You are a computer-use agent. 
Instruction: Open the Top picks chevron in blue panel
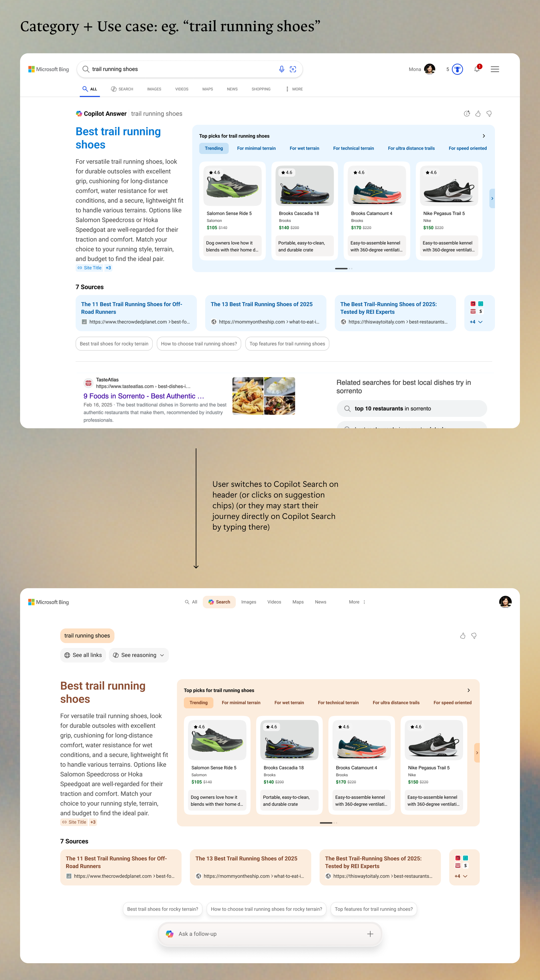(x=484, y=136)
